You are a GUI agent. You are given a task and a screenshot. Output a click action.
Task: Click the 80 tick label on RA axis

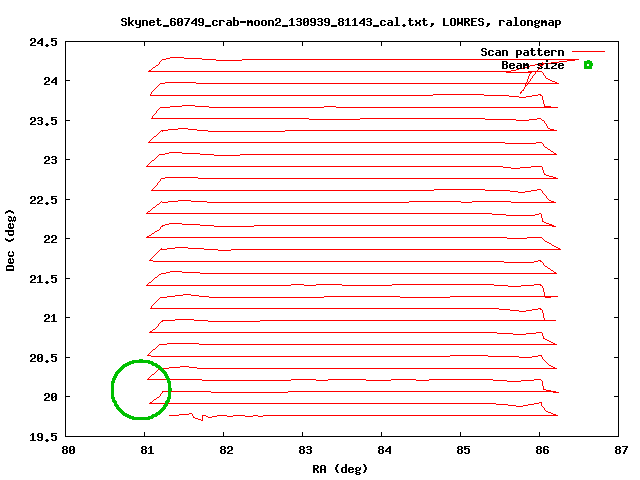click(69, 450)
